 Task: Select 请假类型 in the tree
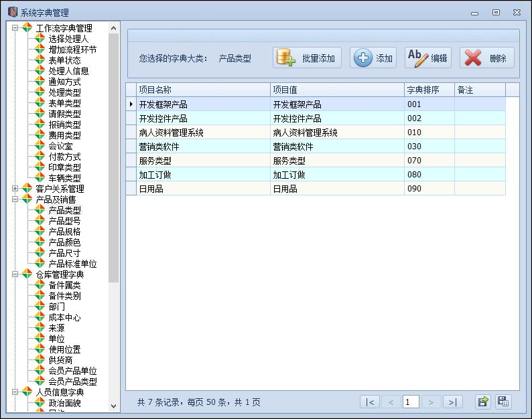[64, 114]
